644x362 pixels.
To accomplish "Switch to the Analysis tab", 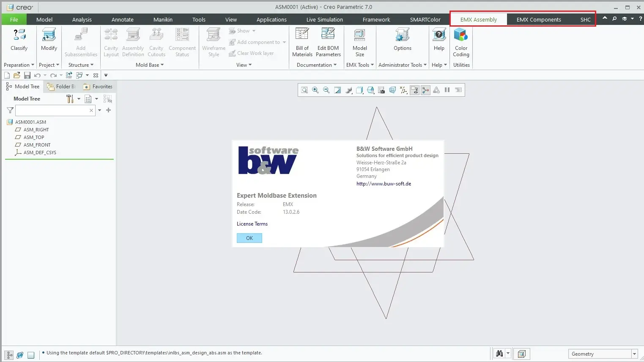I will [x=82, y=19].
